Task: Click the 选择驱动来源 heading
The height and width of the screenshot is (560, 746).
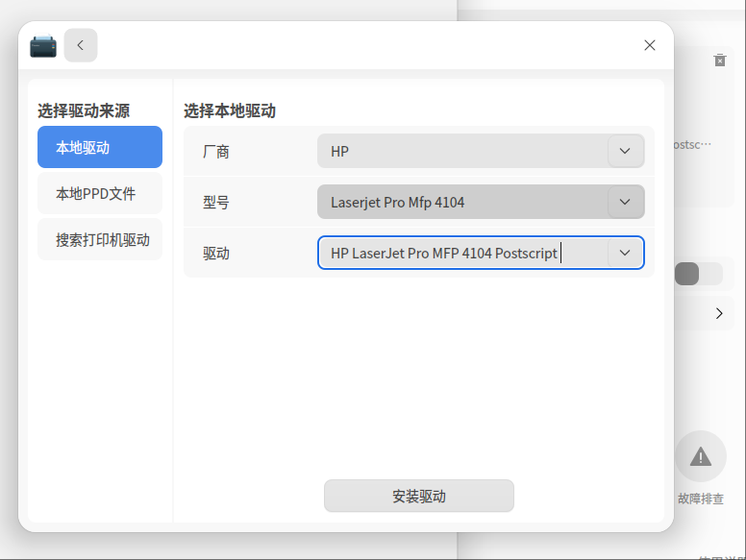Action: tap(84, 110)
